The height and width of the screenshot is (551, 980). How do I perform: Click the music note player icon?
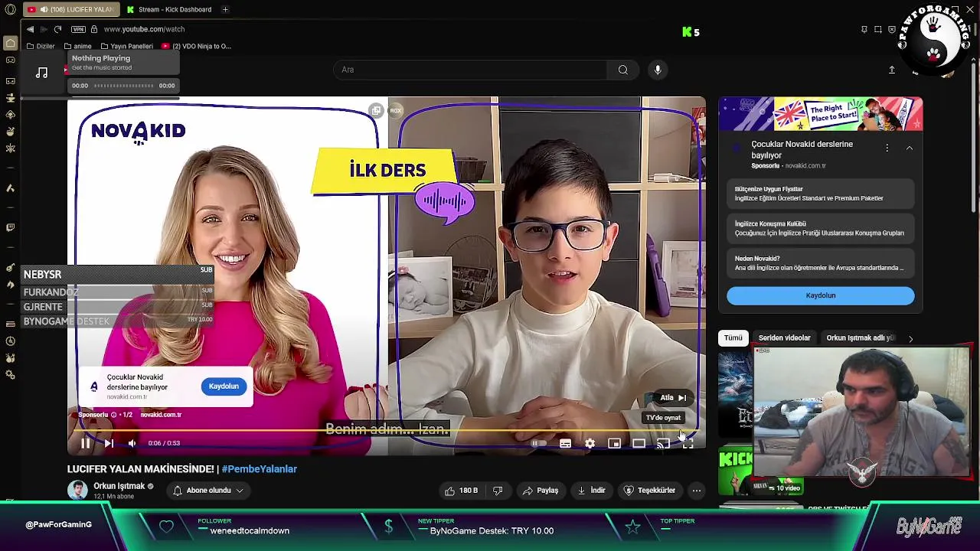pyautogui.click(x=42, y=73)
